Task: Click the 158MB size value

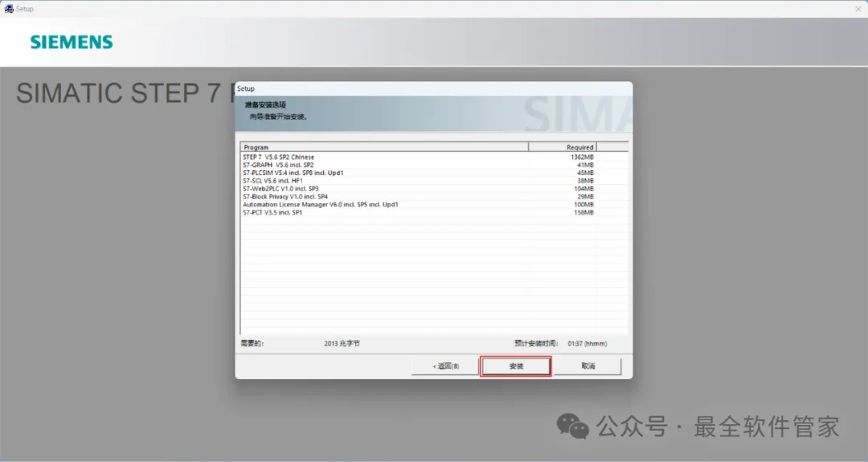Action: pos(583,212)
